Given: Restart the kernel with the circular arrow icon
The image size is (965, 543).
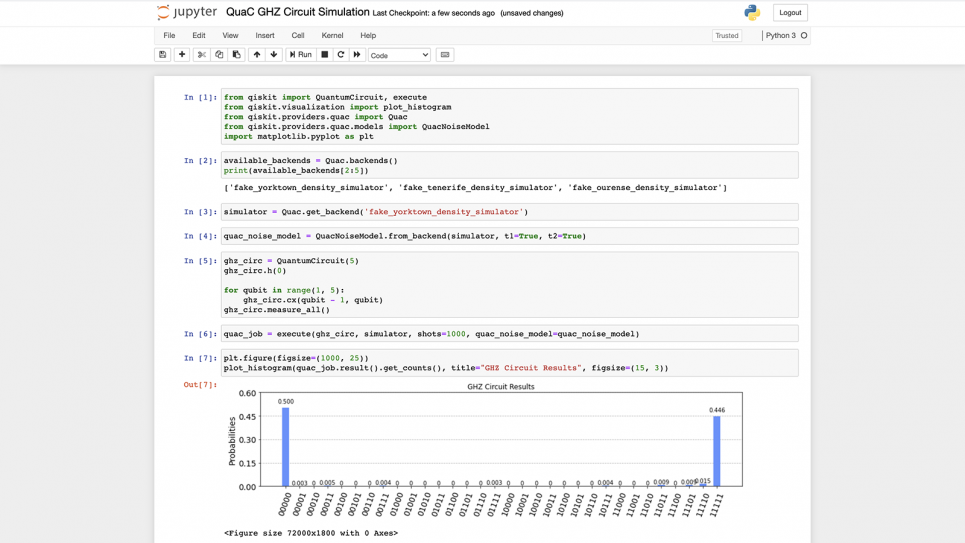Looking at the screenshot, I should click(x=341, y=55).
